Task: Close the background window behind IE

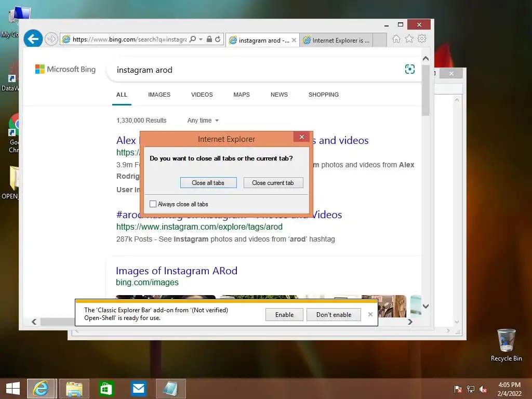Action: 451,73
